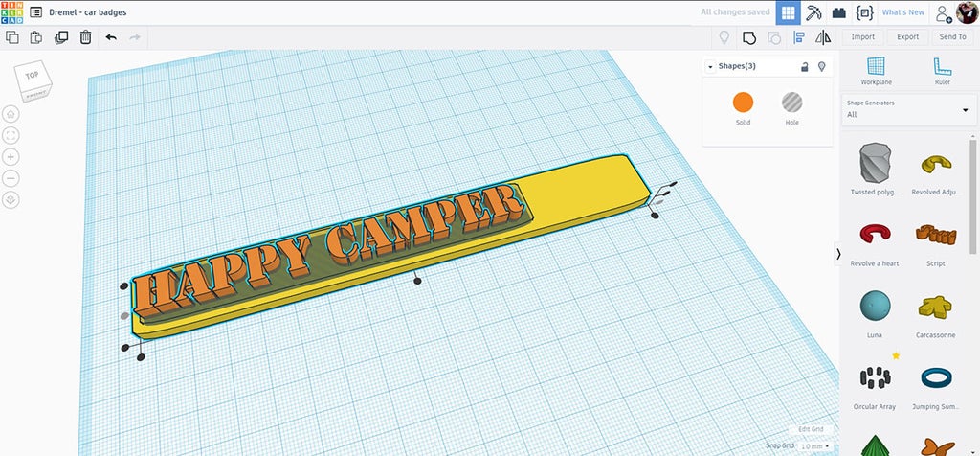The height and width of the screenshot is (456, 980).
Task: Click the Export button
Action: pyautogui.click(x=907, y=37)
